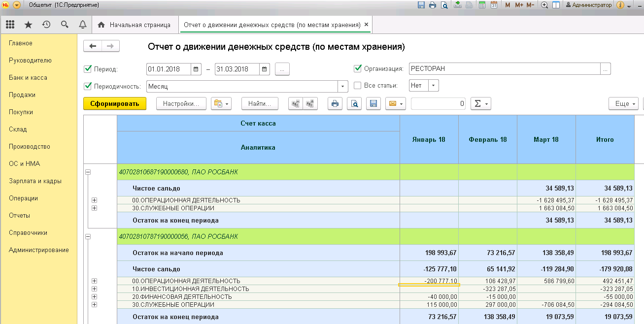
Task: Open the sum function Σ dropdown
Action: [x=480, y=104]
